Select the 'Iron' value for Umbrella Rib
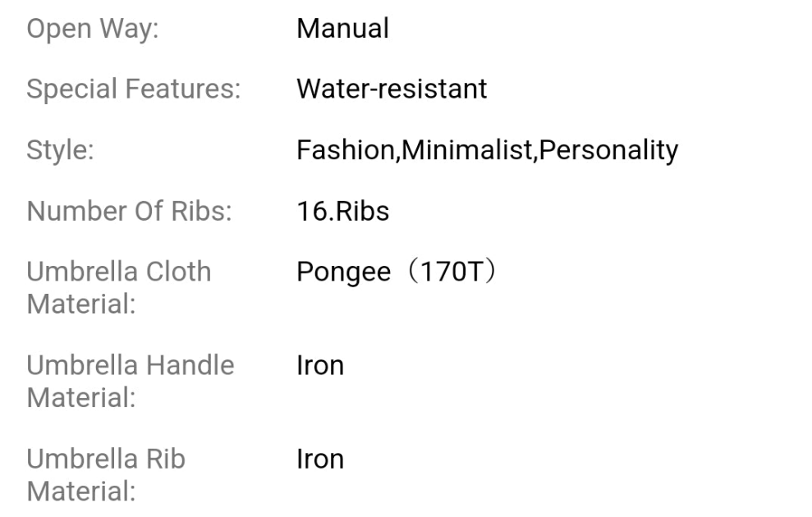The width and height of the screenshot is (812, 517). [x=319, y=460]
